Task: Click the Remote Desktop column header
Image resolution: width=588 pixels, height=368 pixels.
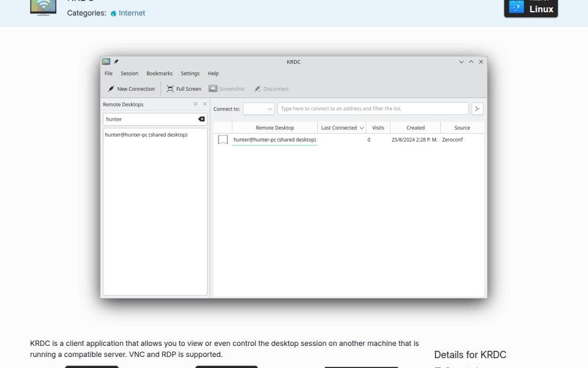Action: pos(275,128)
